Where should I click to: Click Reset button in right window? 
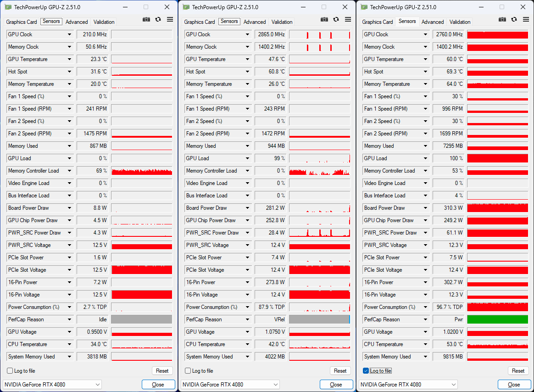pos(518,370)
